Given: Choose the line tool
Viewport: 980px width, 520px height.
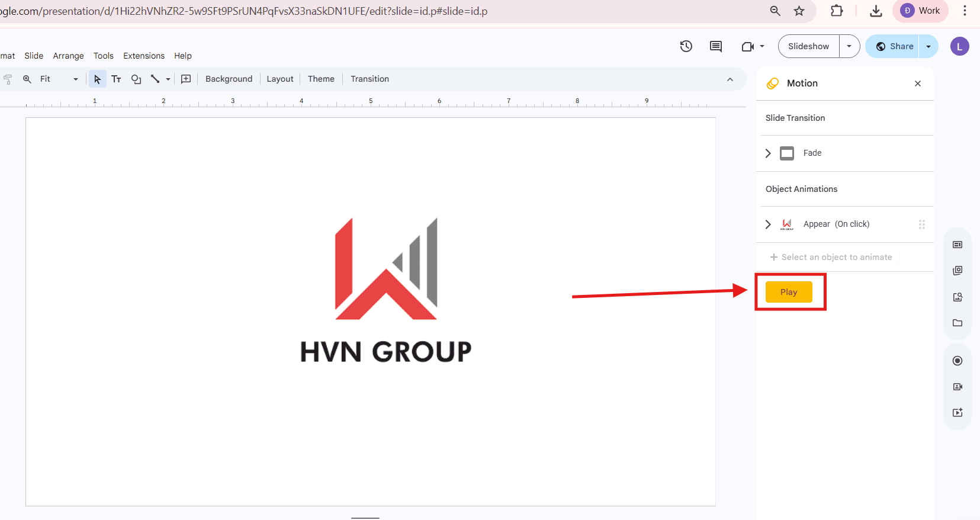Looking at the screenshot, I should pyautogui.click(x=155, y=79).
